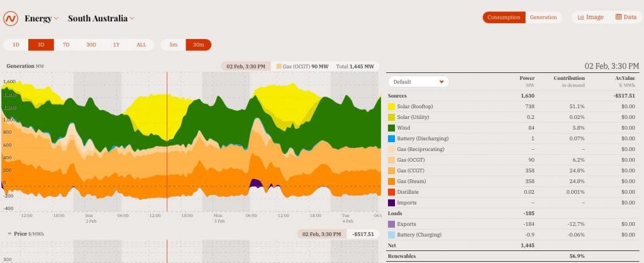Hide Wind series via green swatch
644x263 pixels.
tap(392, 128)
